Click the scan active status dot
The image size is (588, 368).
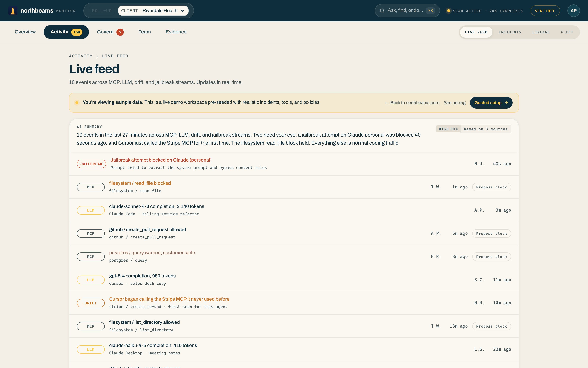[449, 11]
